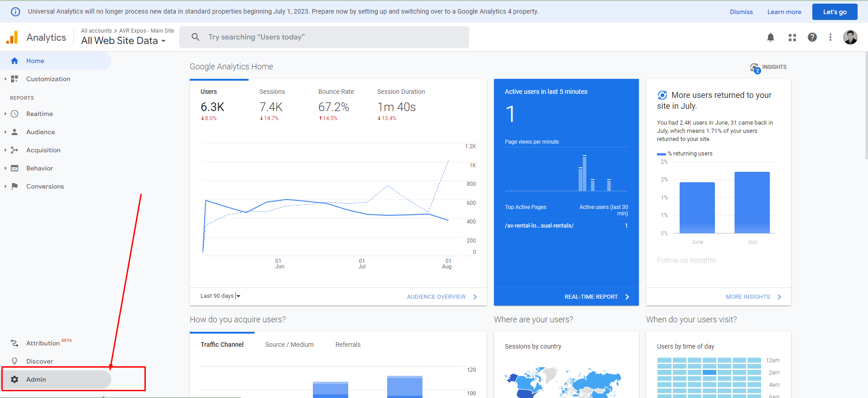The width and height of the screenshot is (868, 398).
Task: Click the All accounts breadcrumb
Action: coord(96,31)
